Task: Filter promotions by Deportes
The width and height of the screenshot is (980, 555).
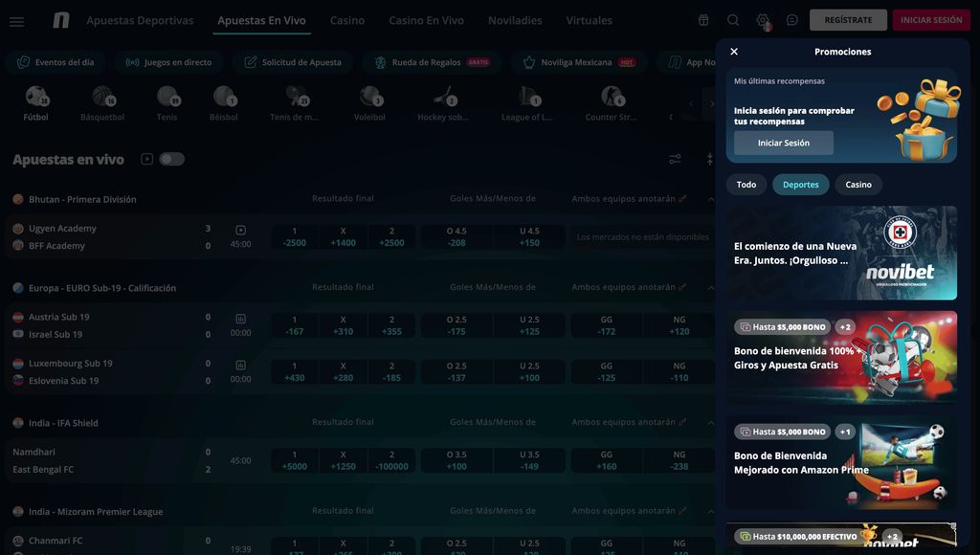Action: point(801,185)
